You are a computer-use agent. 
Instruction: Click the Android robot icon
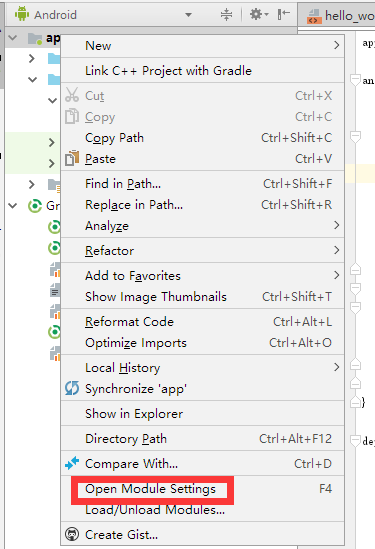click(x=22, y=14)
